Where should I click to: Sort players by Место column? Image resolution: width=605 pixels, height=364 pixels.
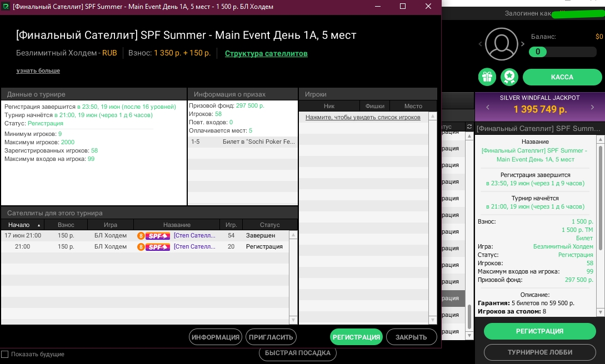click(x=413, y=106)
